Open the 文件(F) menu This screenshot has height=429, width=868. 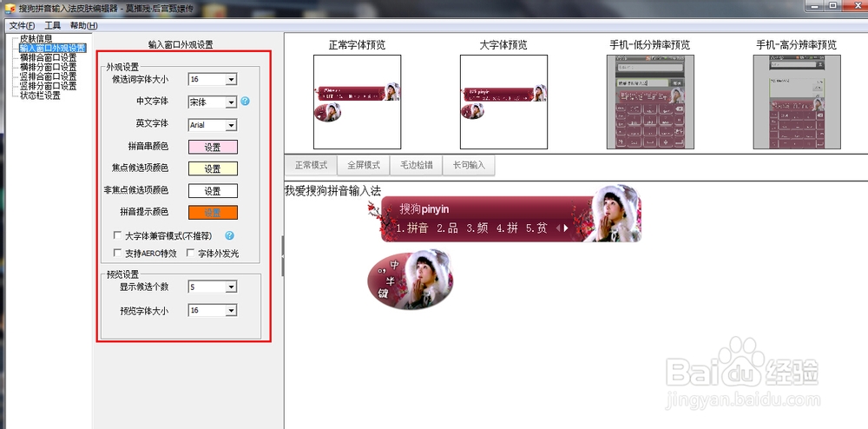click(x=23, y=25)
